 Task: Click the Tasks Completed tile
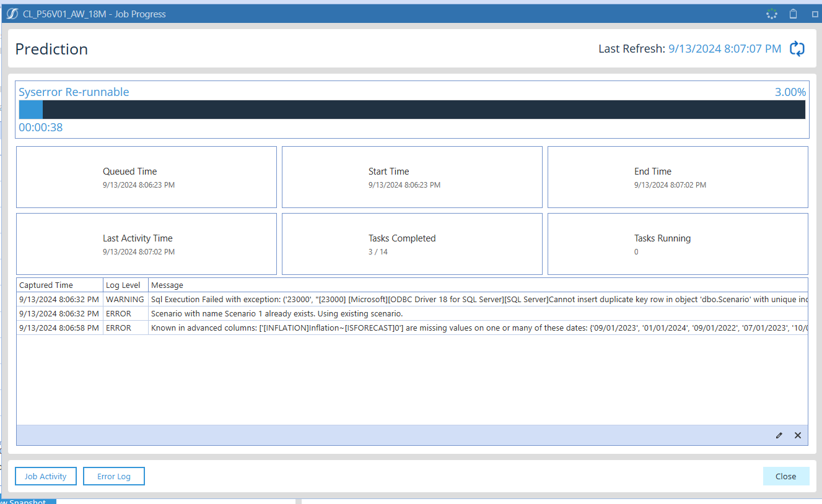click(x=412, y=244)
